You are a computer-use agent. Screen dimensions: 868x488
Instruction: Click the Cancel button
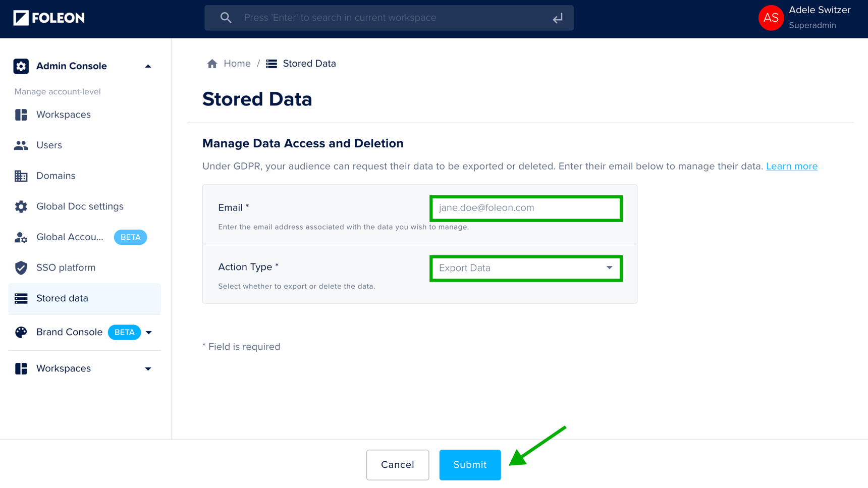(x=398, y=465)
